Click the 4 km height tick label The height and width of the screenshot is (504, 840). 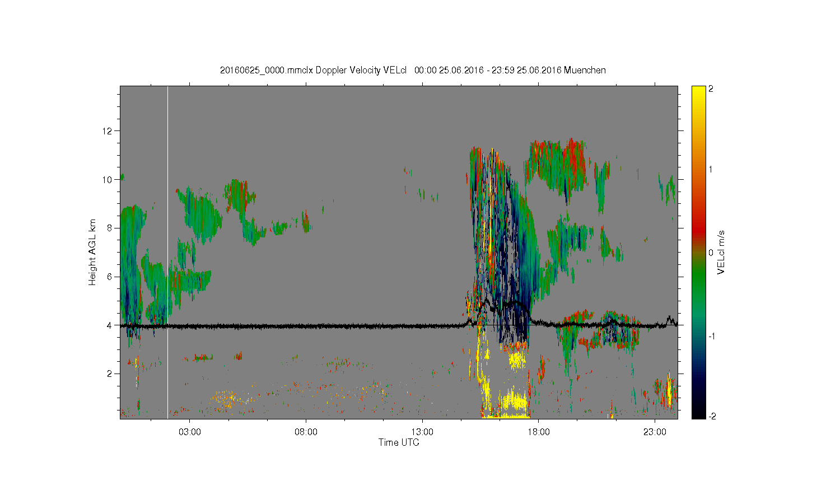coord(110,325)
